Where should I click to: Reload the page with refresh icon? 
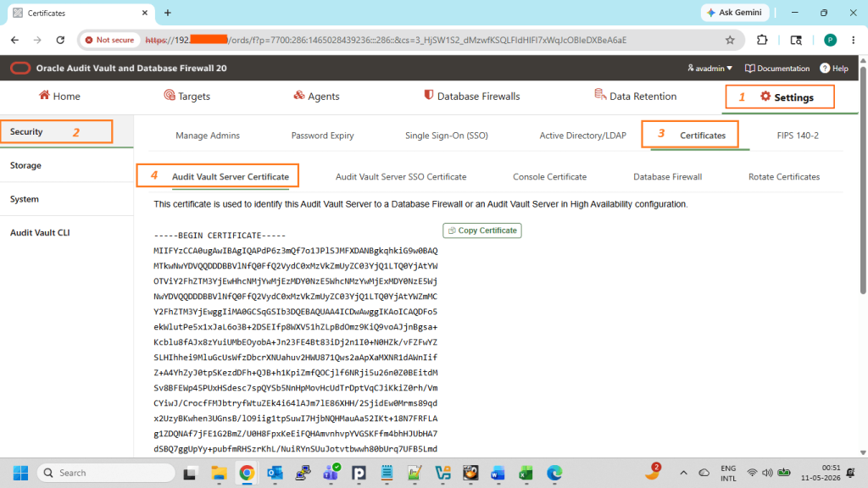[60, 40]
